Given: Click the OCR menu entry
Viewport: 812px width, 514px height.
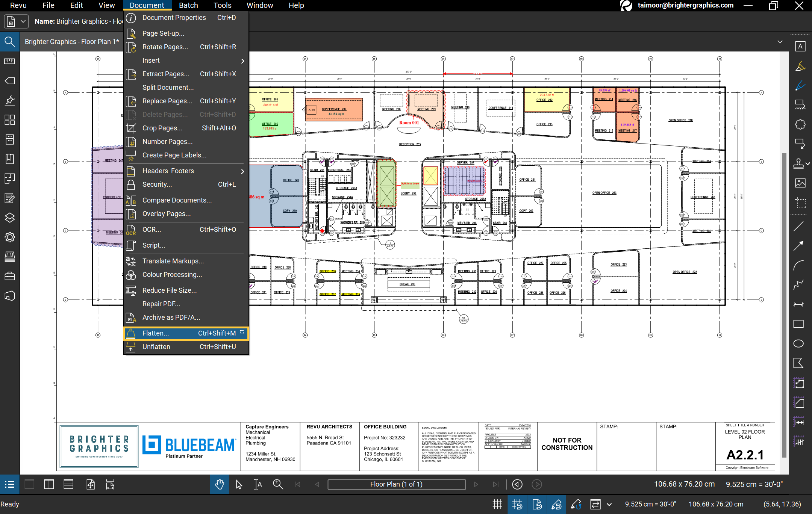Looking at the screenshot, I should (x=186, y=230).
